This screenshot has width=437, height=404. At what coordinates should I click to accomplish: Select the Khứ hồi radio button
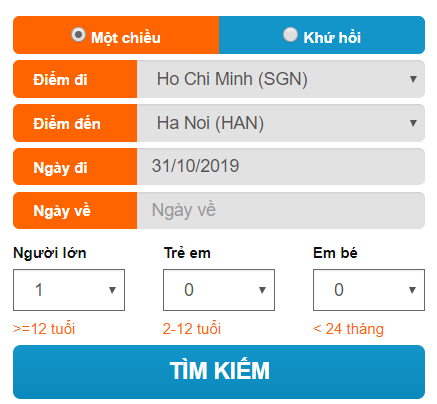pyautogui.click(x=290, y=35)
